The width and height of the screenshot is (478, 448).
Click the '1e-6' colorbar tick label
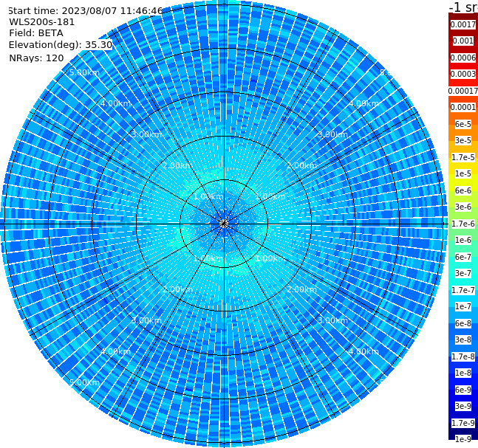tap(463, 240)
